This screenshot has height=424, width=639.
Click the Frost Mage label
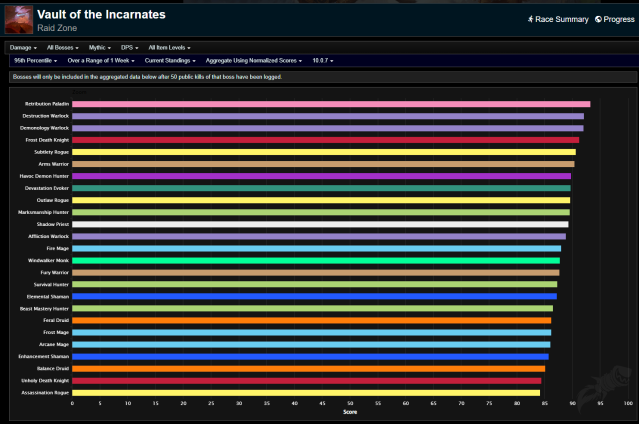tap(56, 333)
